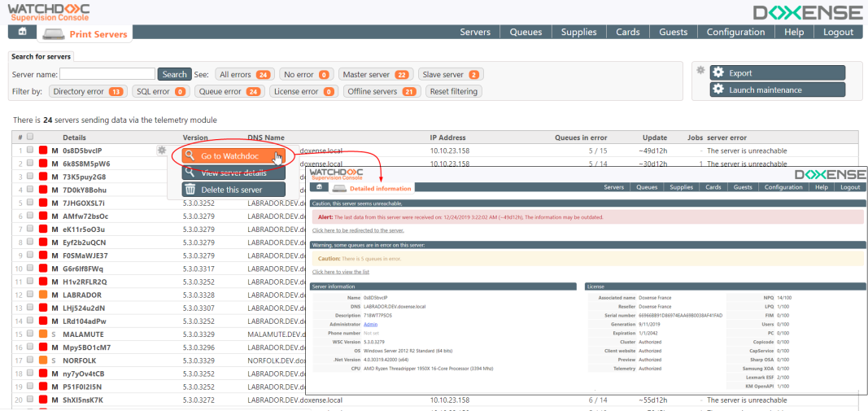Click the orange status square for MALAMUTE
868x411 pixels.
[43, 334]
